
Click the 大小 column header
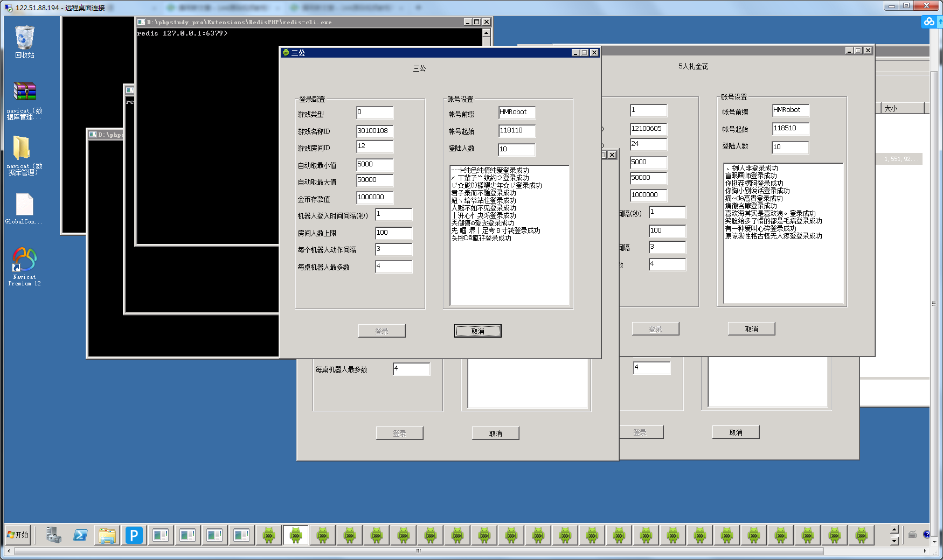coord(902,108)
